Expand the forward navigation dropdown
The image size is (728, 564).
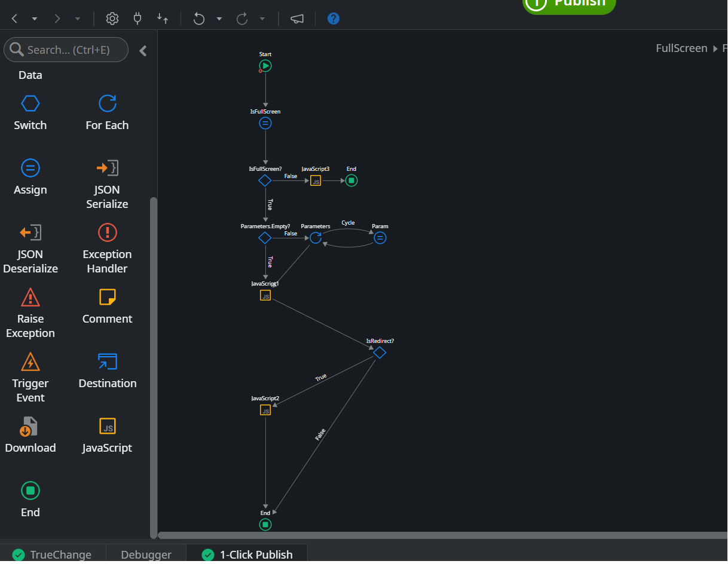77,19
